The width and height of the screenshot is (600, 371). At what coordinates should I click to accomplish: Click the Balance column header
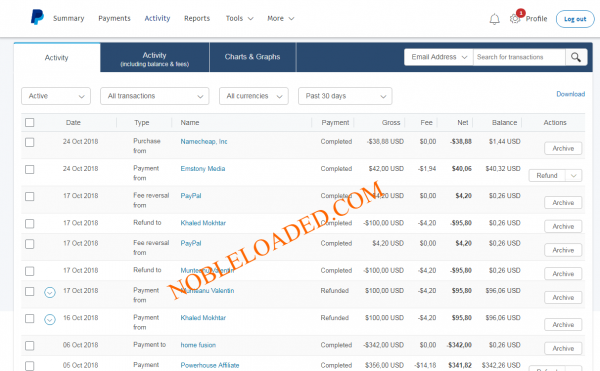504,122
